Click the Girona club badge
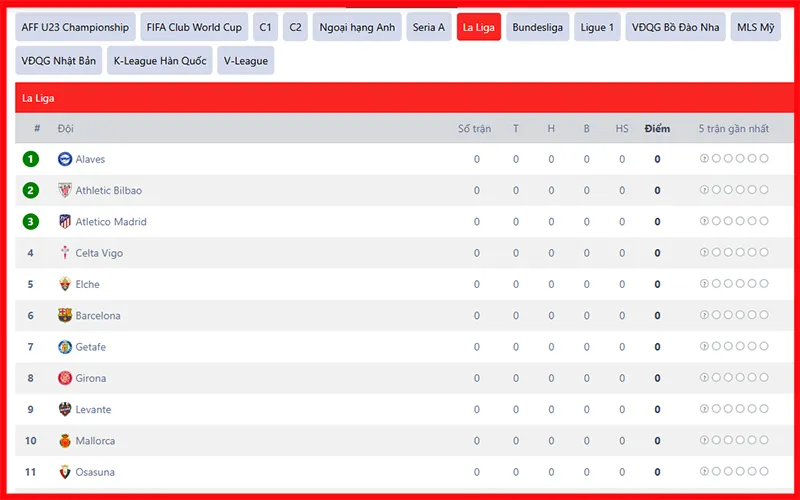800x500 pixels. pos(65,378)
